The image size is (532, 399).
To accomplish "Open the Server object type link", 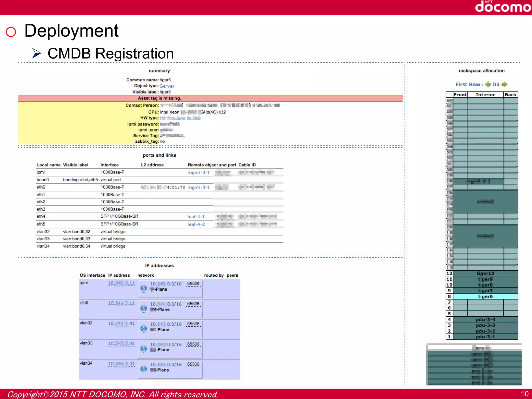I will pyautogui.click(x=167, y=86).
